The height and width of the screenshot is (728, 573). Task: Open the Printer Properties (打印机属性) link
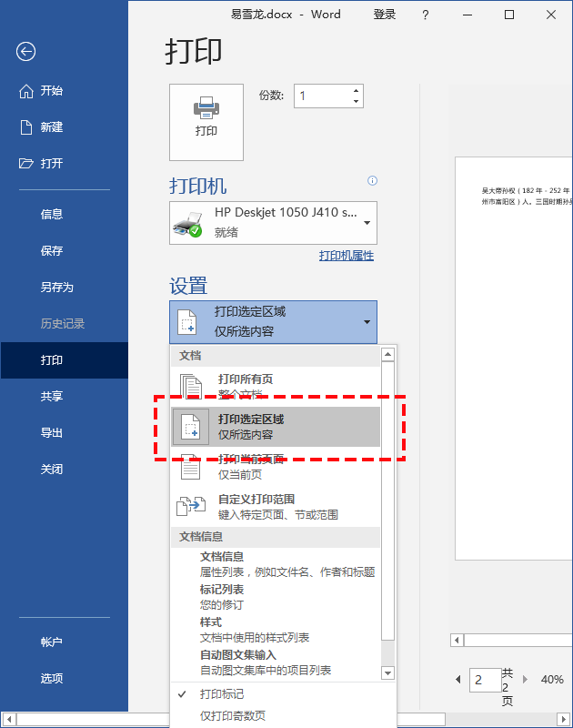pyautogui.click(x=347, y=256)
